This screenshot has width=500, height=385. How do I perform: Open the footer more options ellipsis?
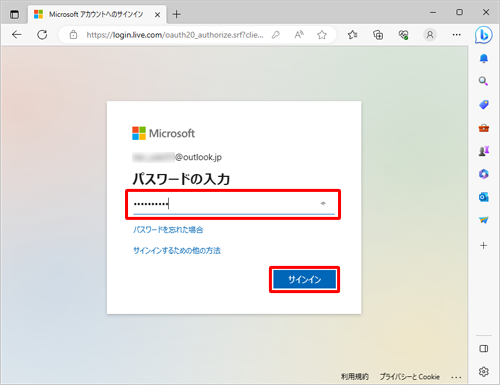(456, 377)
